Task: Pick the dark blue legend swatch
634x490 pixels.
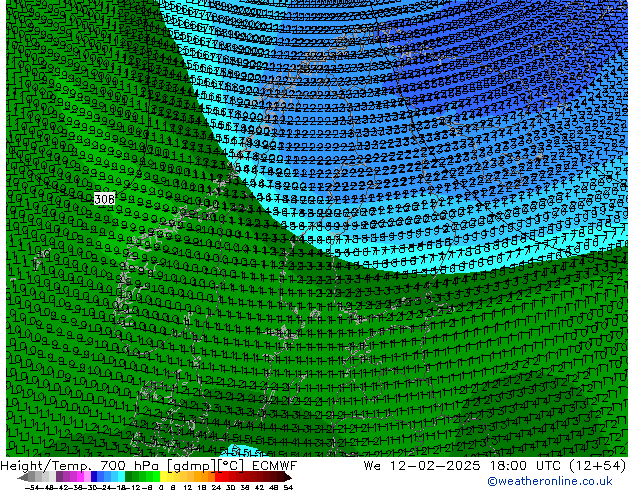Action: [x=94, y=477]
